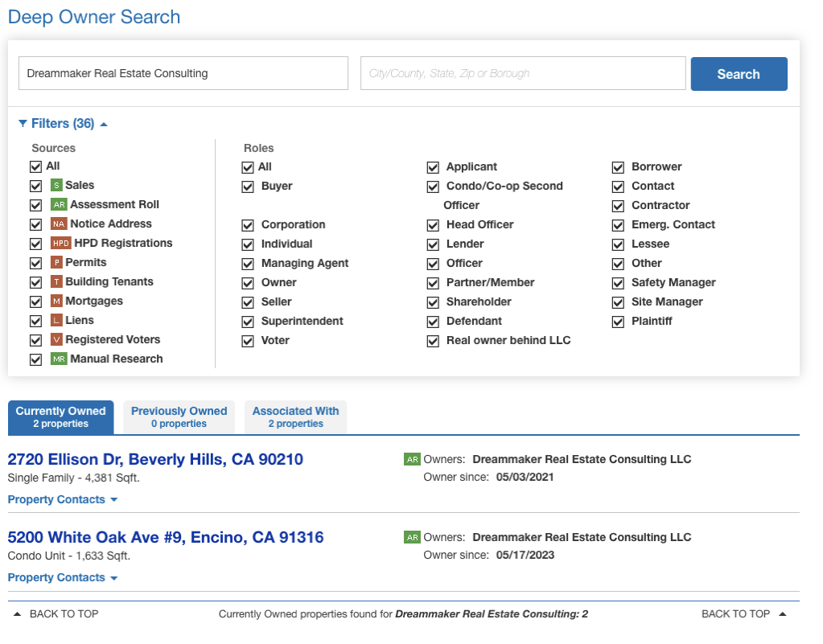
Task: Open 2720 Ellison Dr, Beverly Hills property link
Action: [x=155, y=459]
